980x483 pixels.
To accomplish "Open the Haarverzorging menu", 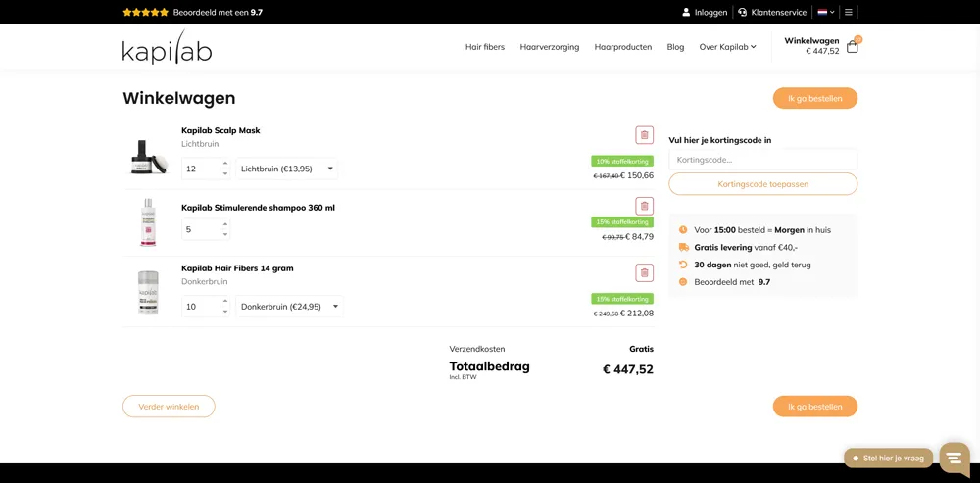I will (550, 47).
